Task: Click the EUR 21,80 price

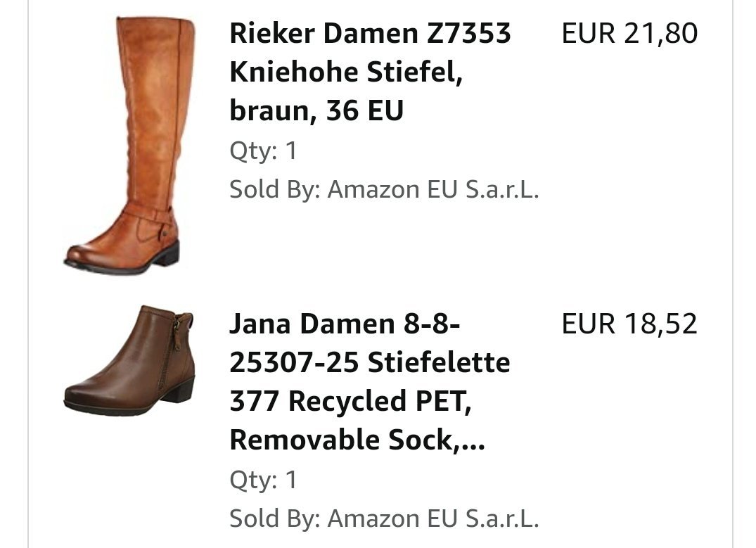Action: coord(629,33)
